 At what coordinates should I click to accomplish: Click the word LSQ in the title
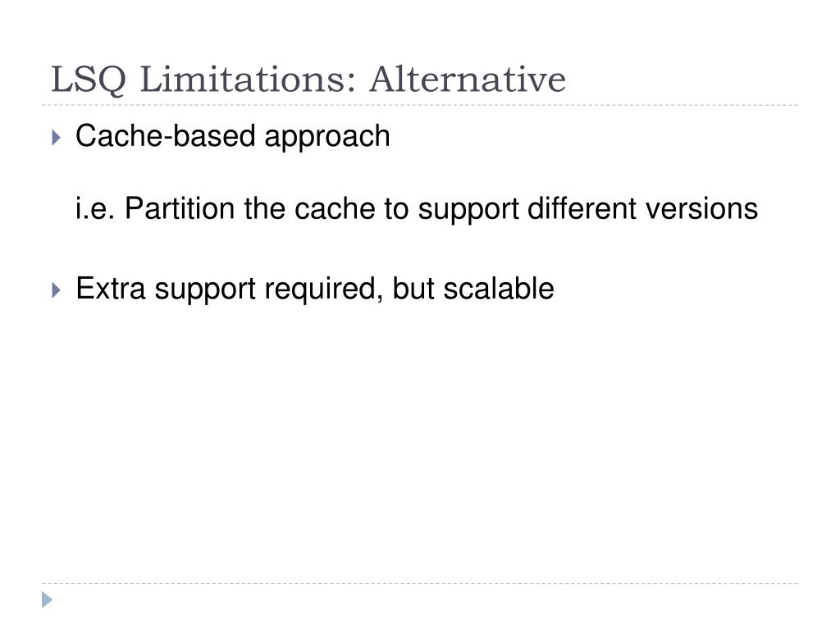tap(89, 80)
